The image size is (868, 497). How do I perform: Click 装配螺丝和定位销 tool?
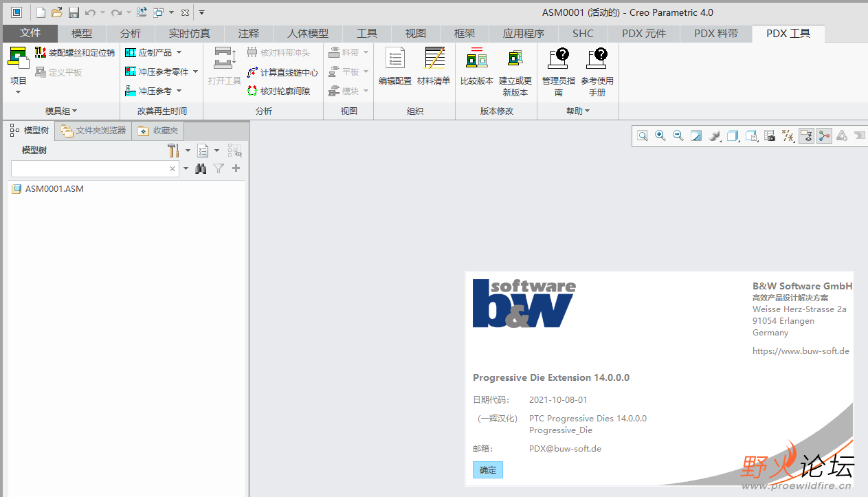(74, 52)
